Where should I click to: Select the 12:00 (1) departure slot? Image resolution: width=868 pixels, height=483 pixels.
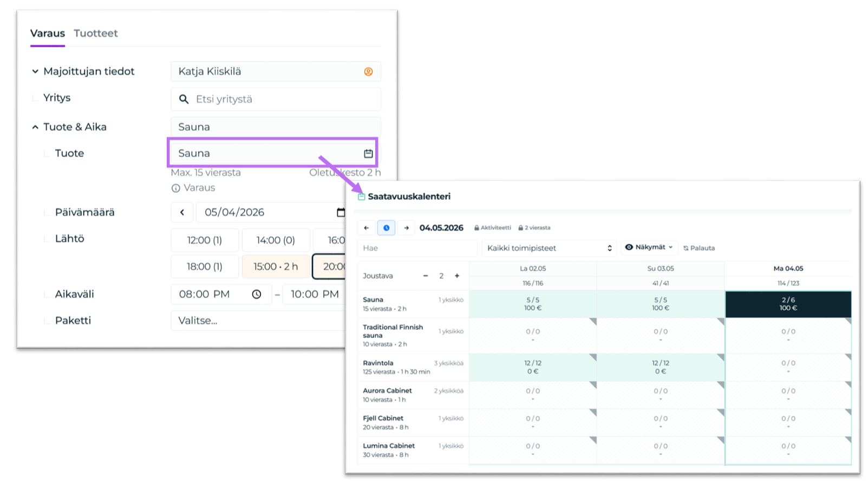point(205,240)
